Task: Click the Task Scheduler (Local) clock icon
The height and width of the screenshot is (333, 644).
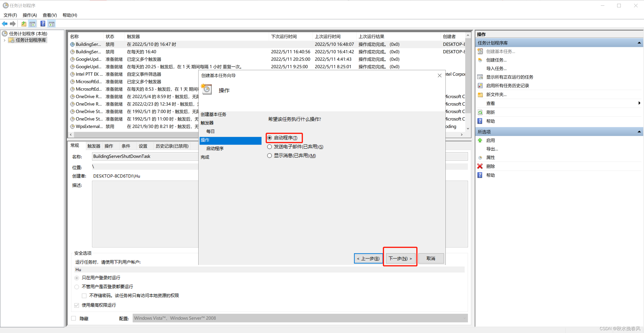Action: [5, 33]
